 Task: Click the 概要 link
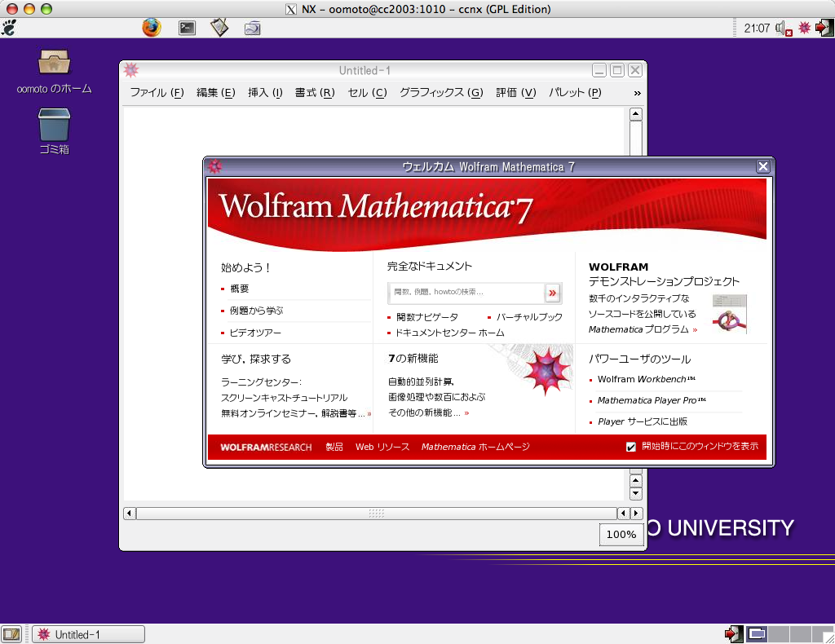click(239, 289)
